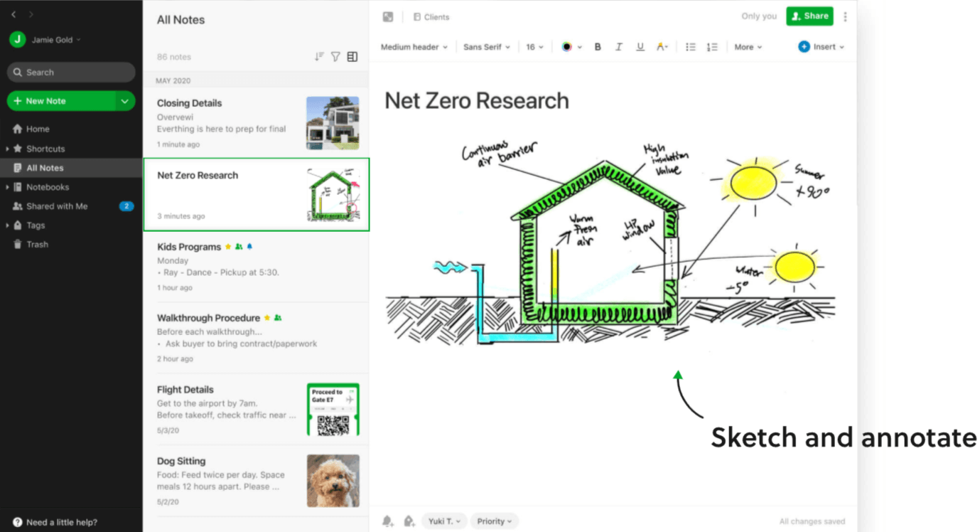Viewport: 980px width, 532px height.
Task: Toggle italic formatting
Action: (618, 47)
